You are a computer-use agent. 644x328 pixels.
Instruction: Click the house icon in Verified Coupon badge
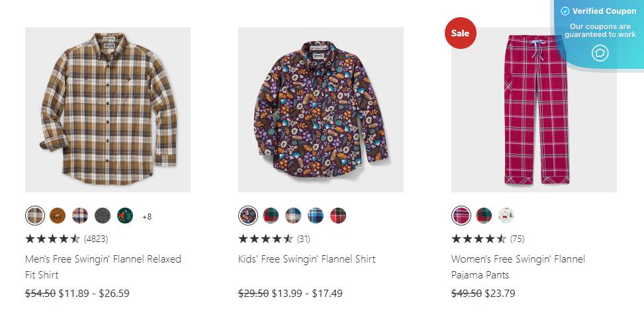pyautogui.click(x=600, y=54)
